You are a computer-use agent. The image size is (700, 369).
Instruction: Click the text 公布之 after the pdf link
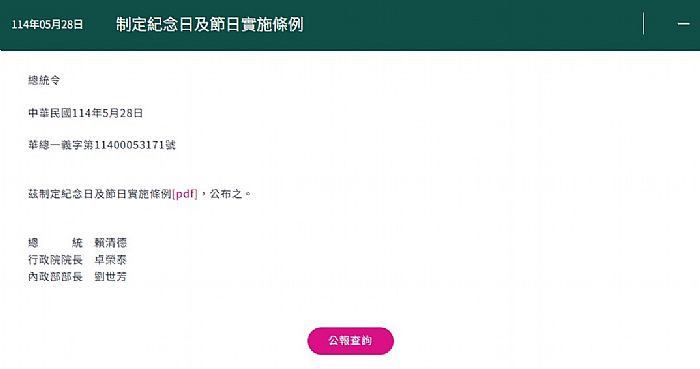pyautogui.click(x=226, y=194)
